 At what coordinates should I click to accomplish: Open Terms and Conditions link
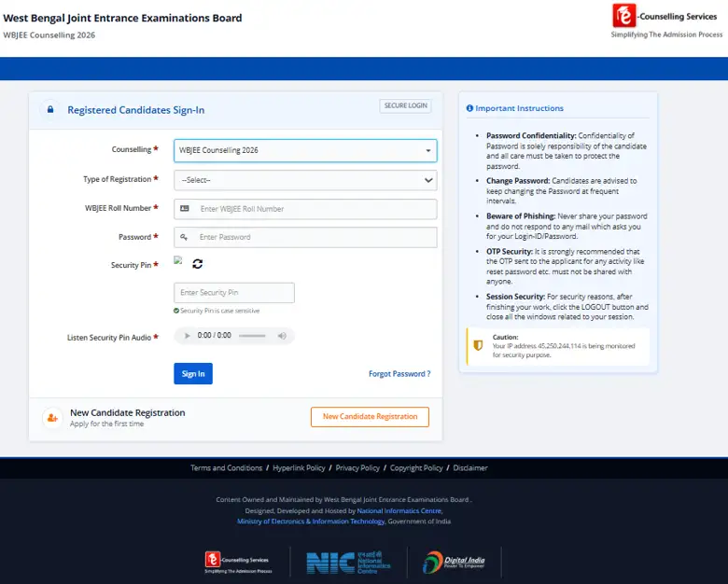(x=226, y=468)
